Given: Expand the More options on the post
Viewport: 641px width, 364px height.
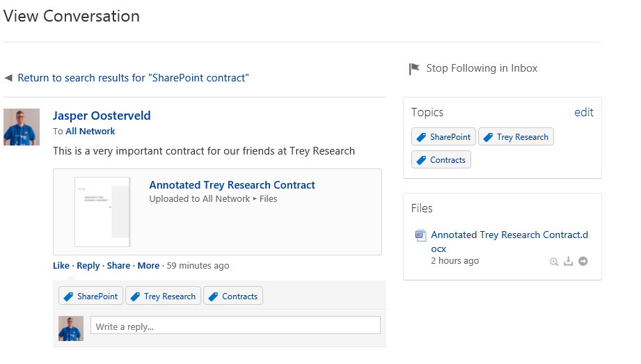Looking at the screenshot, I should (x=148, y=265).
